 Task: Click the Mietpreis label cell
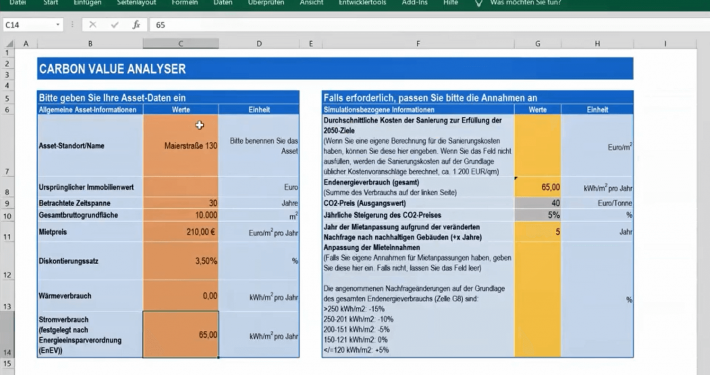(90, 232)
